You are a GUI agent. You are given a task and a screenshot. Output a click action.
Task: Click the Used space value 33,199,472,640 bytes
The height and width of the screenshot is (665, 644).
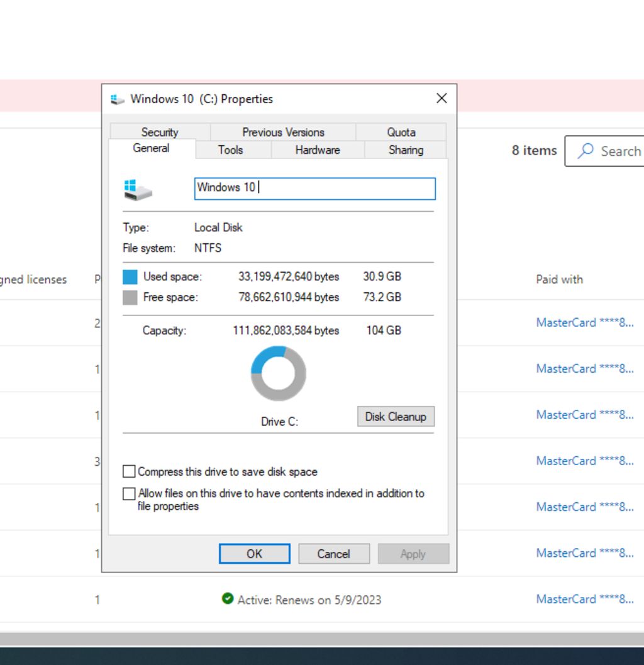pyautogui.click(x=289, y=277)
